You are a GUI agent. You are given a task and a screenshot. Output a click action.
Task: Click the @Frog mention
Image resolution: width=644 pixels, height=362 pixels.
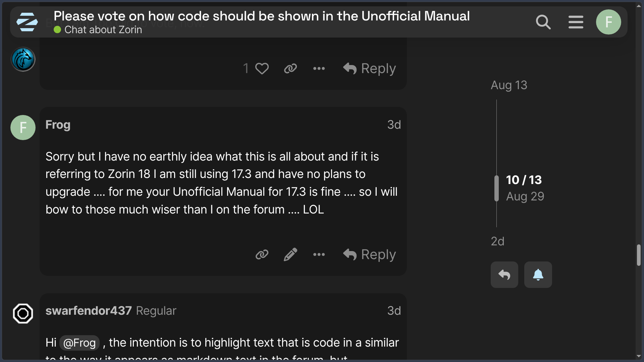(x=79, y=343)
